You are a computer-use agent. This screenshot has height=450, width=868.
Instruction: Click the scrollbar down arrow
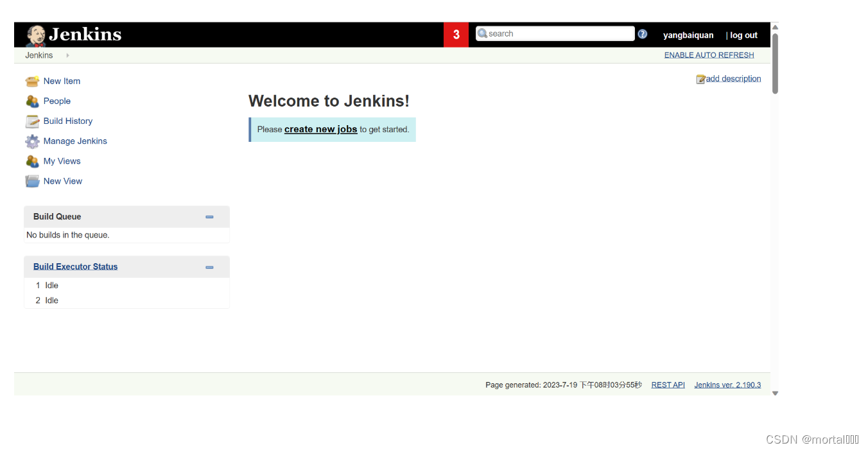(775, 393)
